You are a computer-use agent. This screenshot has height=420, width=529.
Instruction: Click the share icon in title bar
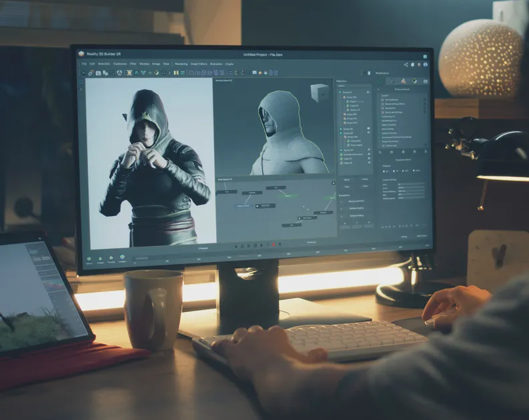[x=406, y=64]
